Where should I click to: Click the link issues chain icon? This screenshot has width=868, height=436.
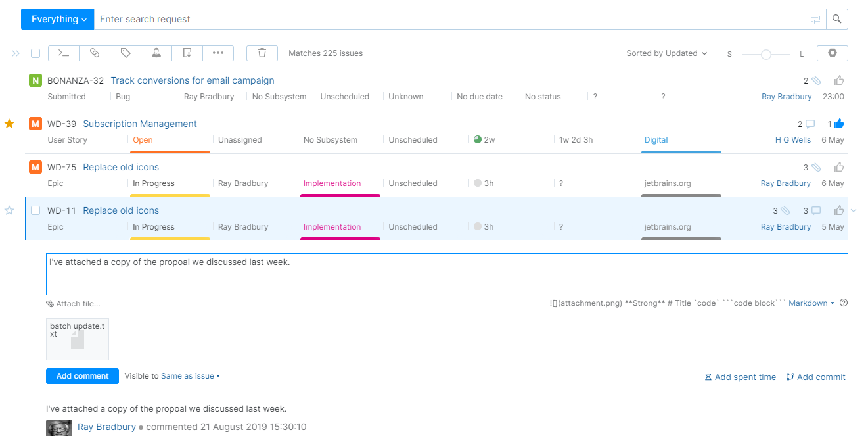pyautogui.click(x=95, y=53)
